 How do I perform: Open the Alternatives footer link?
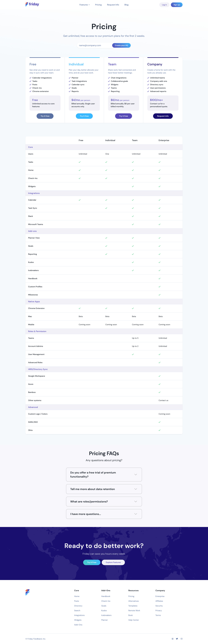(x=133, y=601)
